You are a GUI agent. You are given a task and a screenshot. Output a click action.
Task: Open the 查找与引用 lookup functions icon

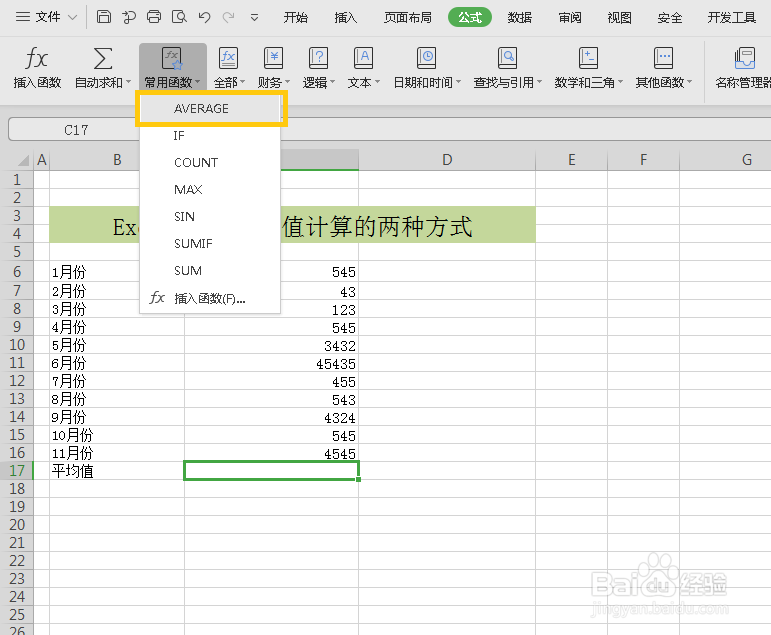[x=507, y=59]
